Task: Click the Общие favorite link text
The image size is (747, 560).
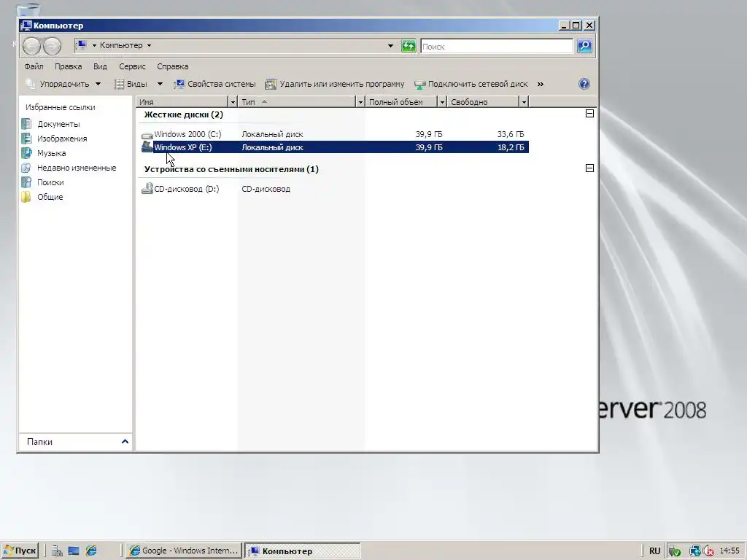Action: (50, 197)
